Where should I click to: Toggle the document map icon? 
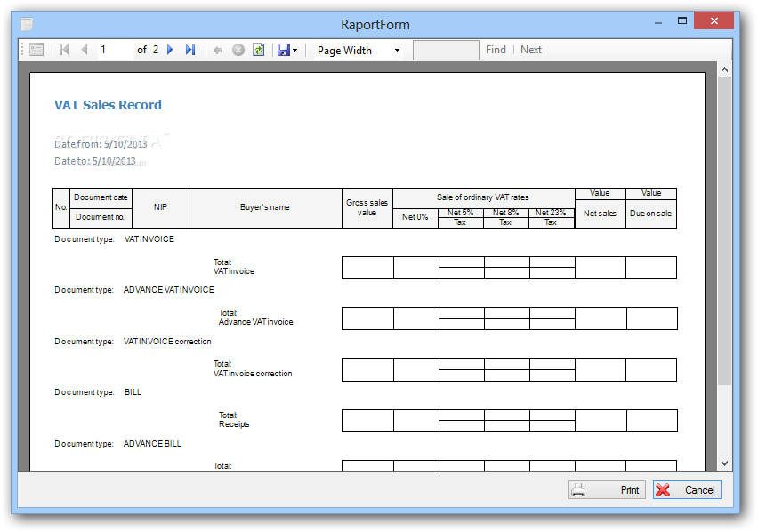[36, 50]
